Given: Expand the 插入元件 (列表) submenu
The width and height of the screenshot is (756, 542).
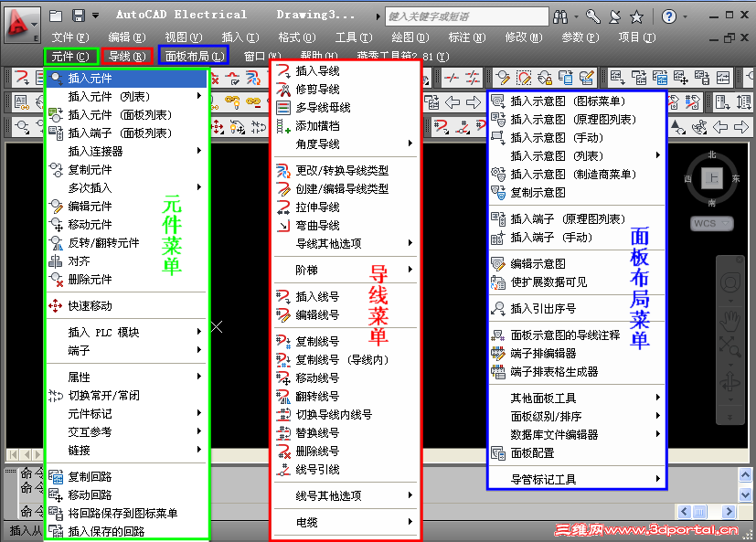Looking at the screenshot, I should [x=199, y=96].
